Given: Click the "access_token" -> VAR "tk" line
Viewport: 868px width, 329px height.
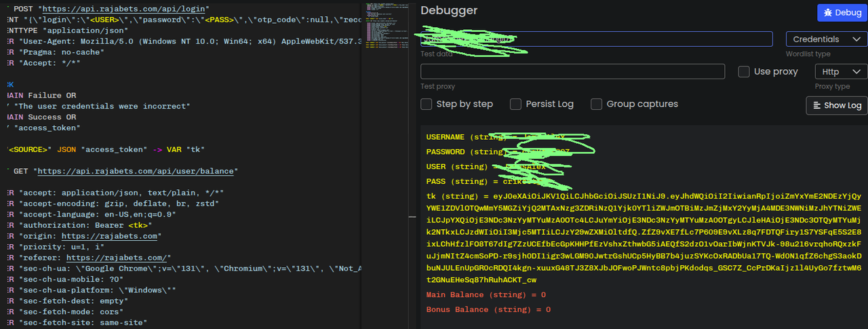Looking at the screenshot, I should (105, 149).
